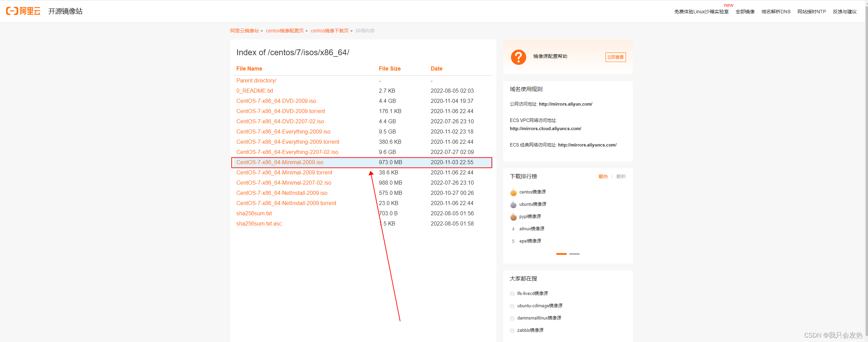The width and height of the screenshot is (868, 342).
Task: Download CentOS-7-x86_64-NetInstall-2009.torrent
Action: [286, 203]
